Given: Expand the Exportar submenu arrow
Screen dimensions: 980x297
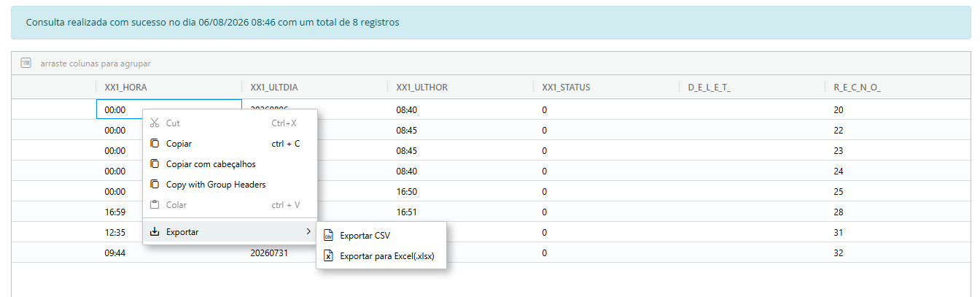Looking at the screenshot, I should (308, 232).
